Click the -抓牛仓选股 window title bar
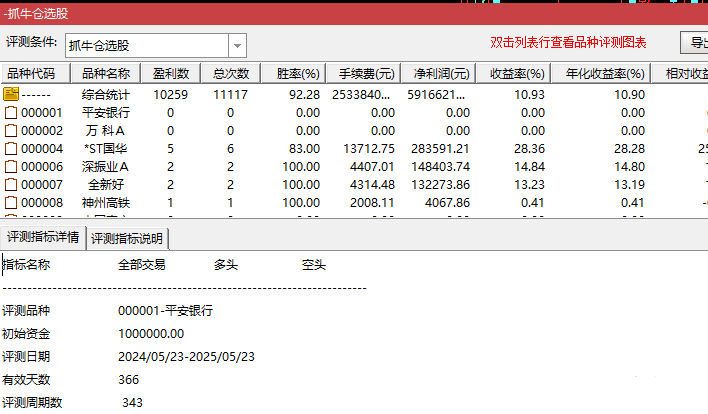The height and width of the screenshot is (414, 708). coord(354,14)
